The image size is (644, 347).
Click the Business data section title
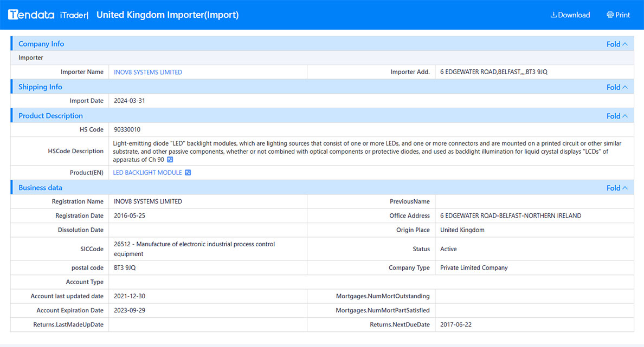point(40,187)
